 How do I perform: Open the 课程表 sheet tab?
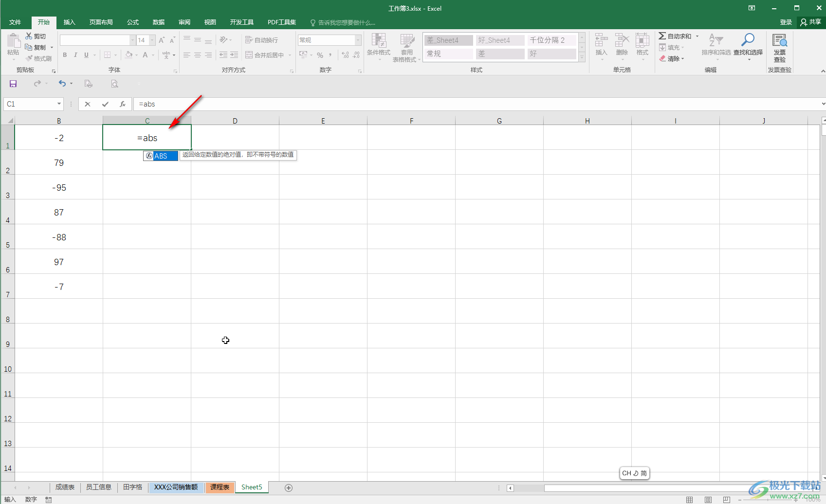[x=220, y=487]
